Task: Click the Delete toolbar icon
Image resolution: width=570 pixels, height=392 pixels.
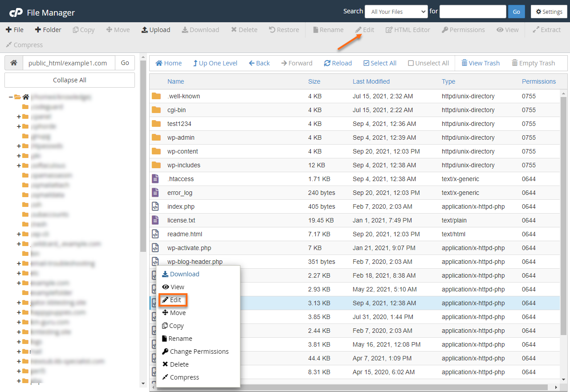Action: point(244,29)
